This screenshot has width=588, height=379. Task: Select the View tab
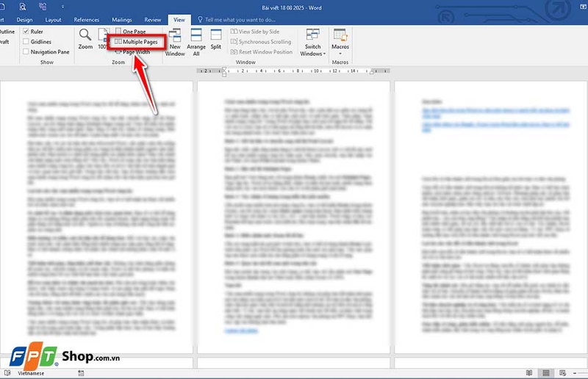179,20
